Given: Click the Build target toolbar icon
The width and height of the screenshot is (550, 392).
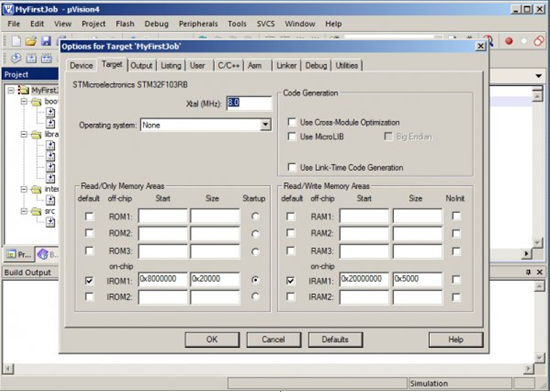Looking at the screenshot, I should click(x=31, y=58).
